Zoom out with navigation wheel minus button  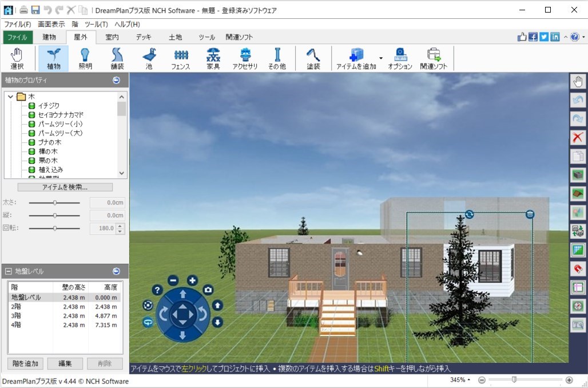click(x=173, y=280)
